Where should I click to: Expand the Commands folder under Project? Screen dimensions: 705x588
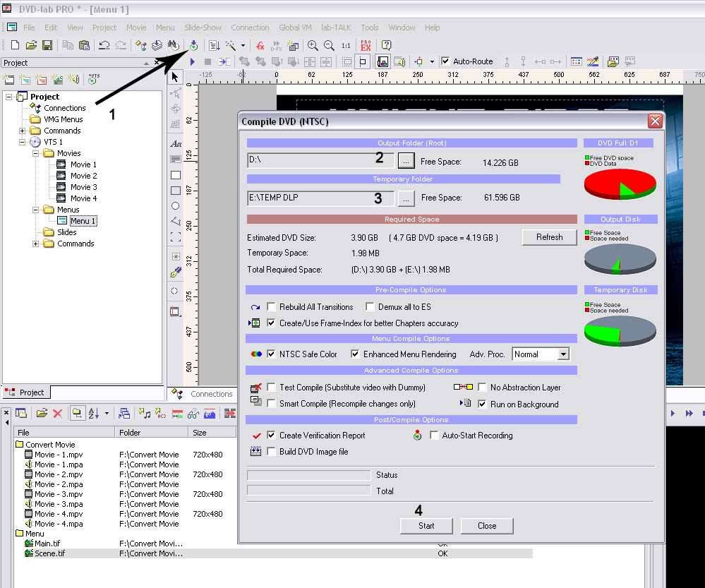22,131
